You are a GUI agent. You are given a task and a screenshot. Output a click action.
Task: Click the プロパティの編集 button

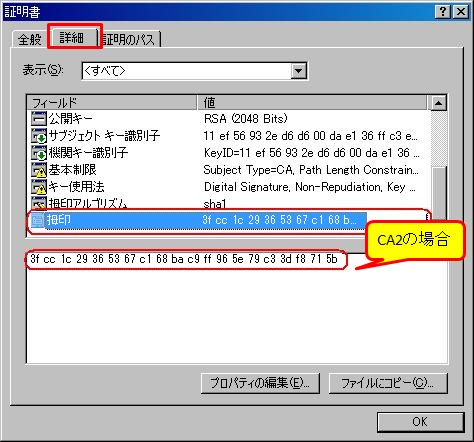click(260, 383)
